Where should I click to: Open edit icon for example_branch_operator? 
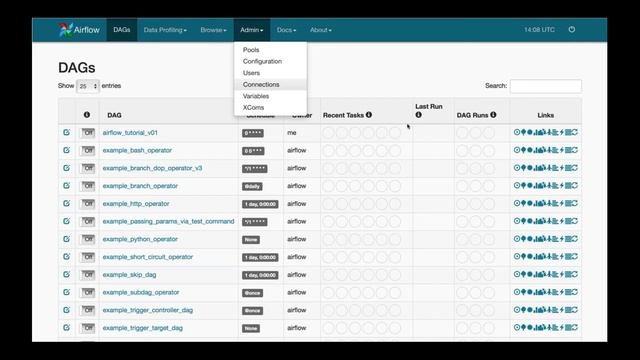tap(67, 186)
